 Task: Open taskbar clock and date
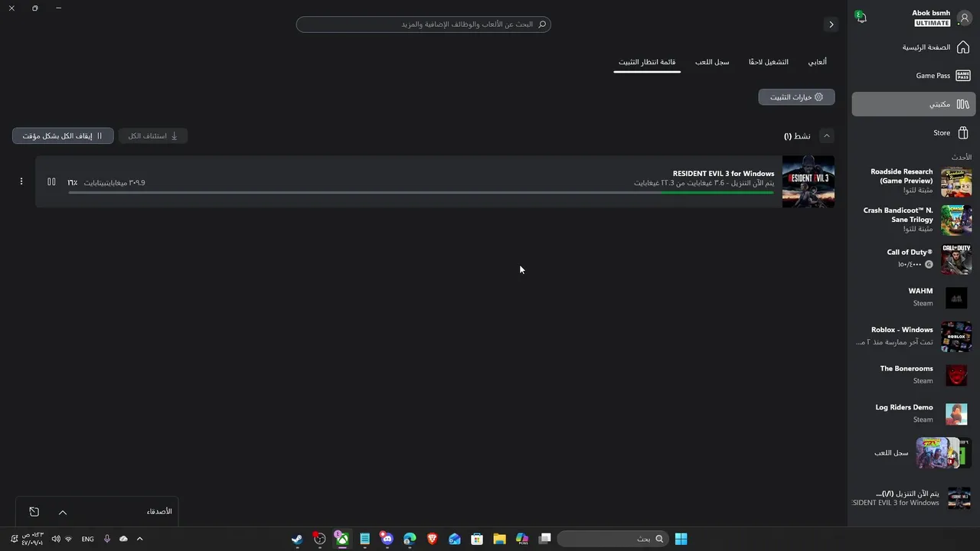pos(33,539)
